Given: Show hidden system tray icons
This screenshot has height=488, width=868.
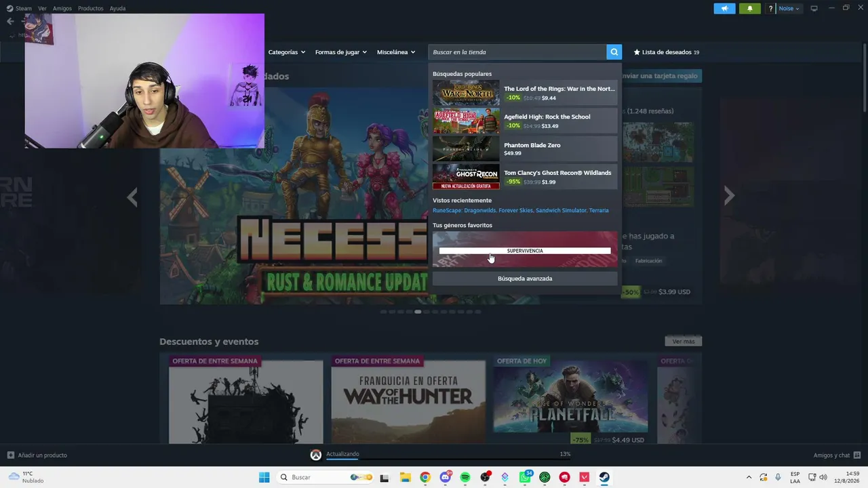Looking at the screenshot, I should [x=749, y=477].
